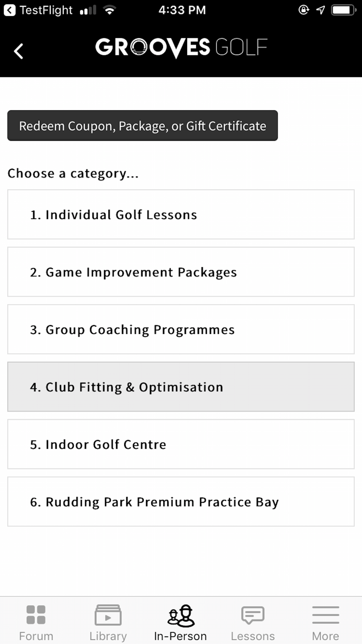
Task: Switch to the Forum tab label
Action: click(36, 636)
